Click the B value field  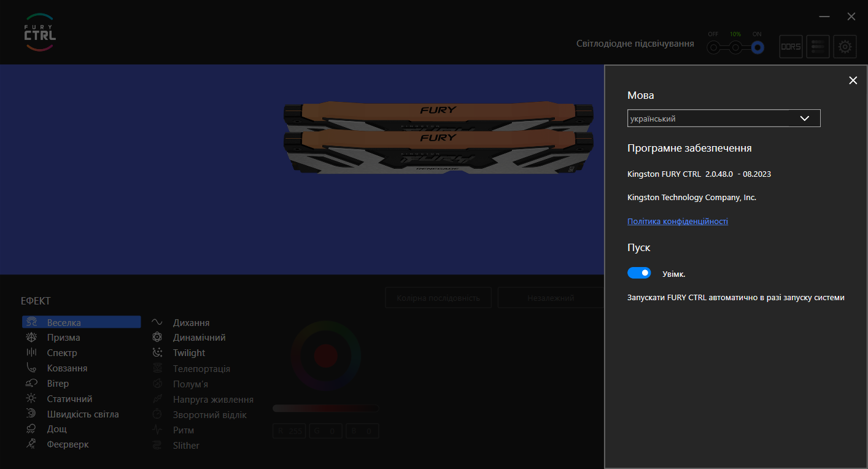click(362, 432)
